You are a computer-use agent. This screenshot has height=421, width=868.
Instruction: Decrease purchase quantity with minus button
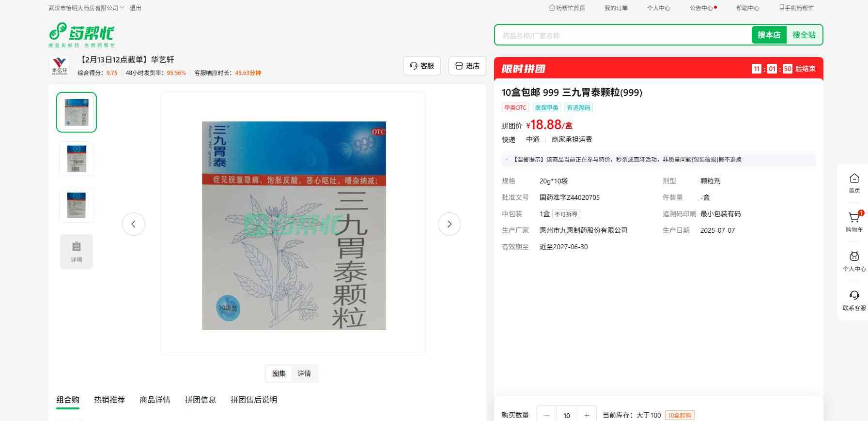[547, 415]
